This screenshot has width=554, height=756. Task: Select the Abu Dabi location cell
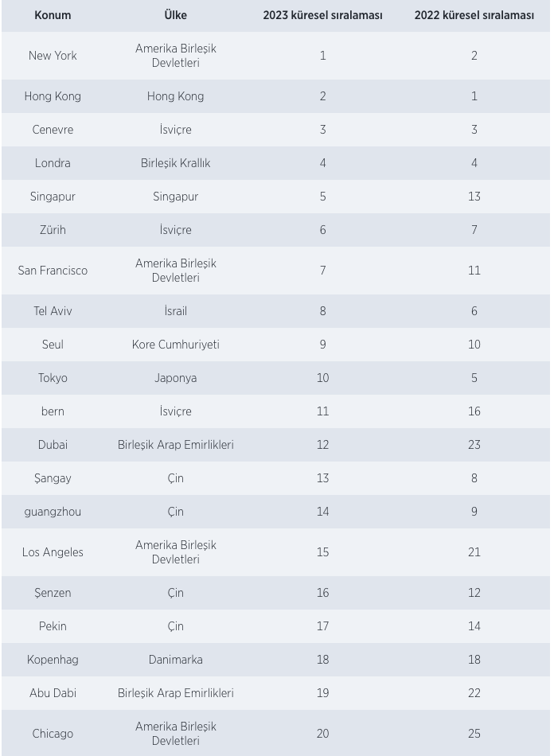53,693
